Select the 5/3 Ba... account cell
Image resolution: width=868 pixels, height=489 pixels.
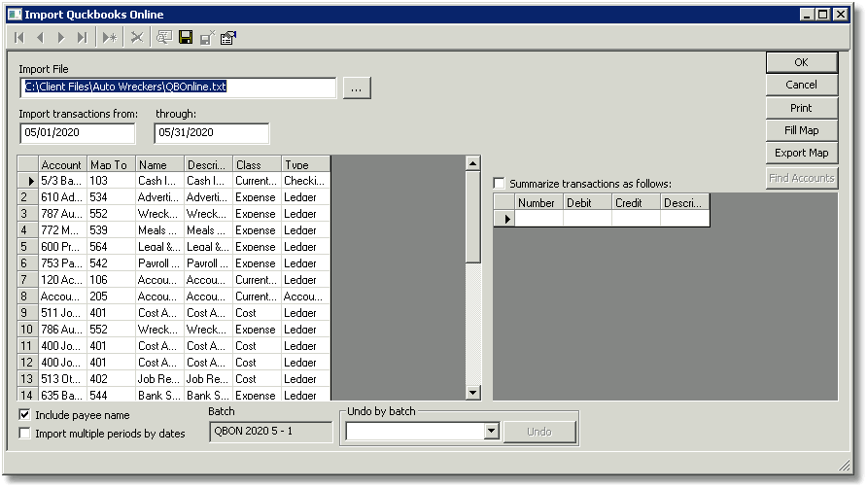pos(62,181)
